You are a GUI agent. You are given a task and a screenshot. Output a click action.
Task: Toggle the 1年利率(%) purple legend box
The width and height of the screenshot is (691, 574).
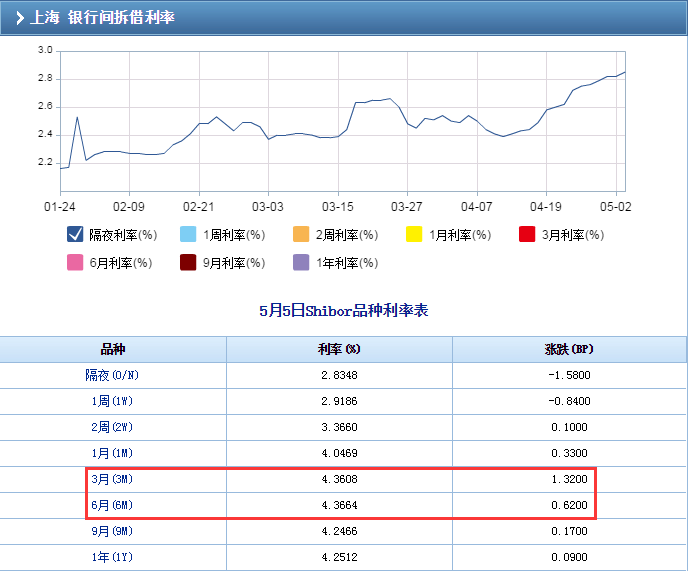[301, 263]
